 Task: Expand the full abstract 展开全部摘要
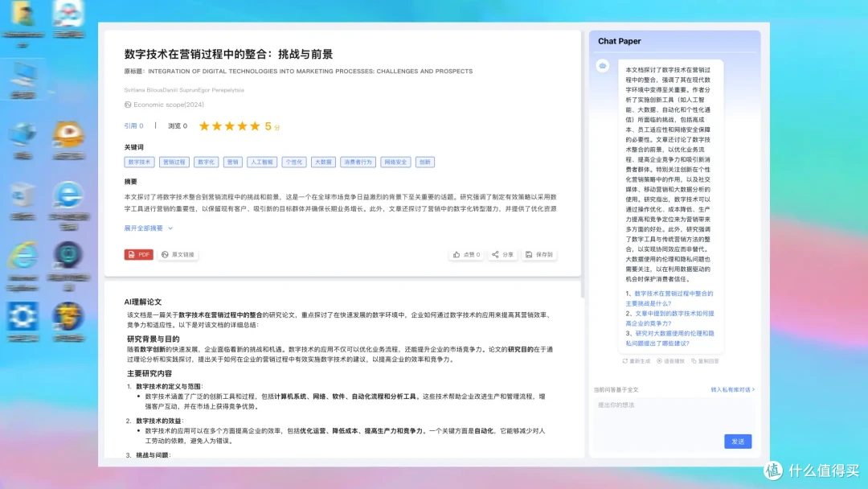coord(149,228)
